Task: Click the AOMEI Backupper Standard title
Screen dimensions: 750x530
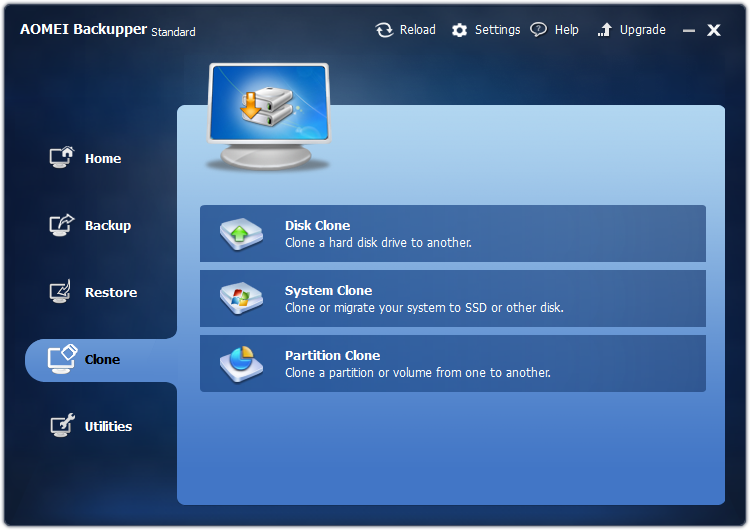Action: pyautogui.click(x=108, y=30)
